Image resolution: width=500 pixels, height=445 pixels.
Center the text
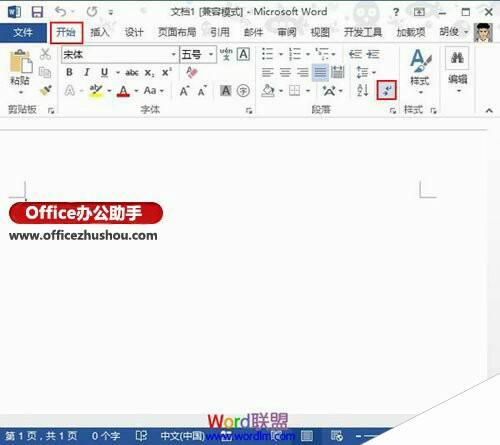(x=285, y=72)
